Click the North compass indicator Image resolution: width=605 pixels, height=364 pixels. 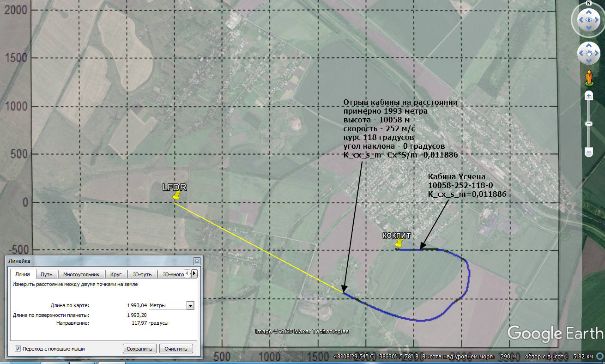click(x=588, y=3)
